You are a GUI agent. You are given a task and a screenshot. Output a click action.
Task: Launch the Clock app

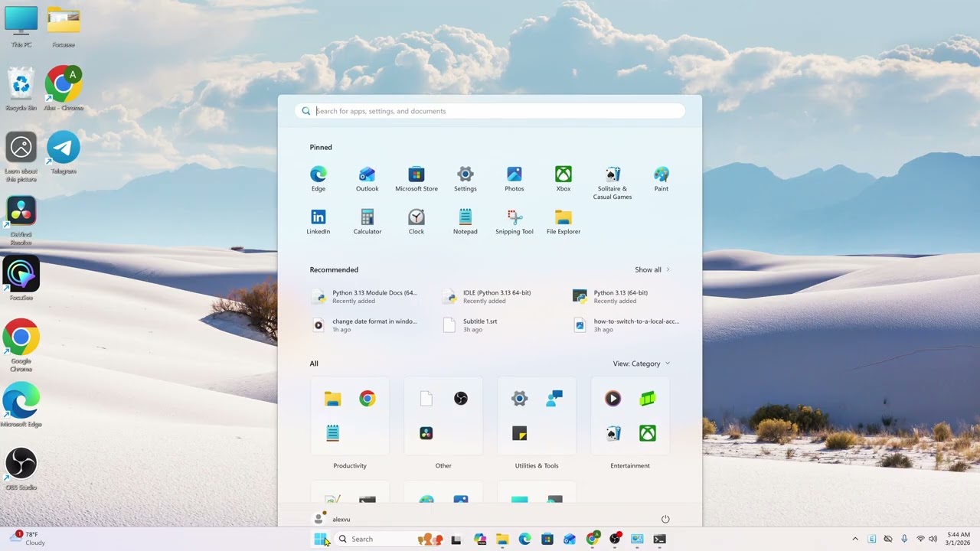(416, 222)
